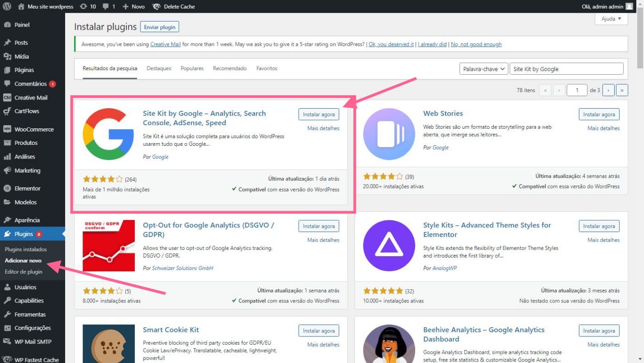Open Configurações in sidebar
Image resolution: width=644 pixels, height=363 pixels.
coord(32,328)
